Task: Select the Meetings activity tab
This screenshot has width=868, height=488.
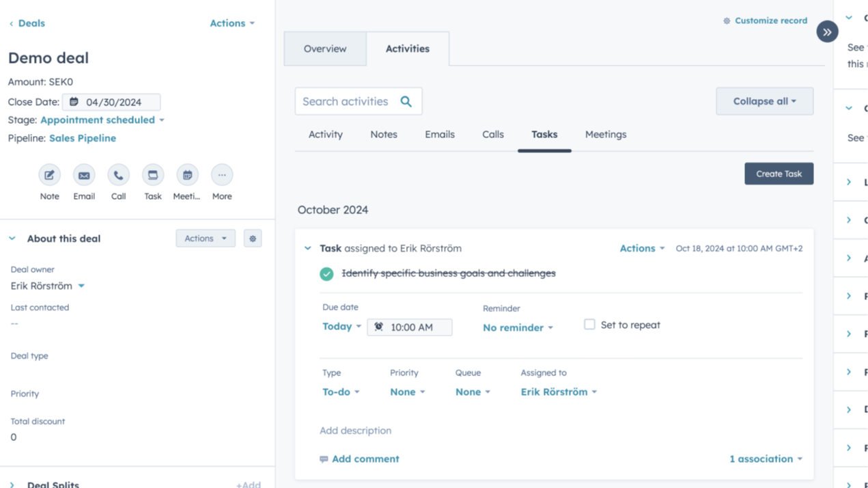Action: [605, 135]
